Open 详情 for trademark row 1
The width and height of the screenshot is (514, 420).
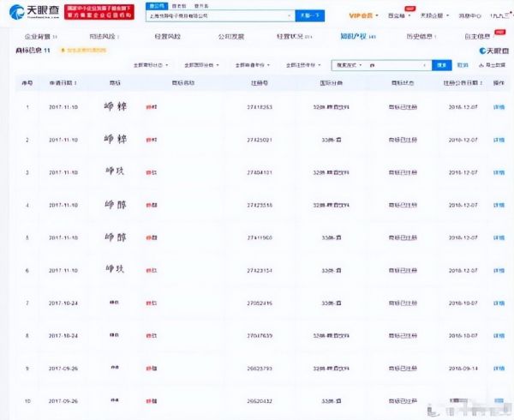499,107
